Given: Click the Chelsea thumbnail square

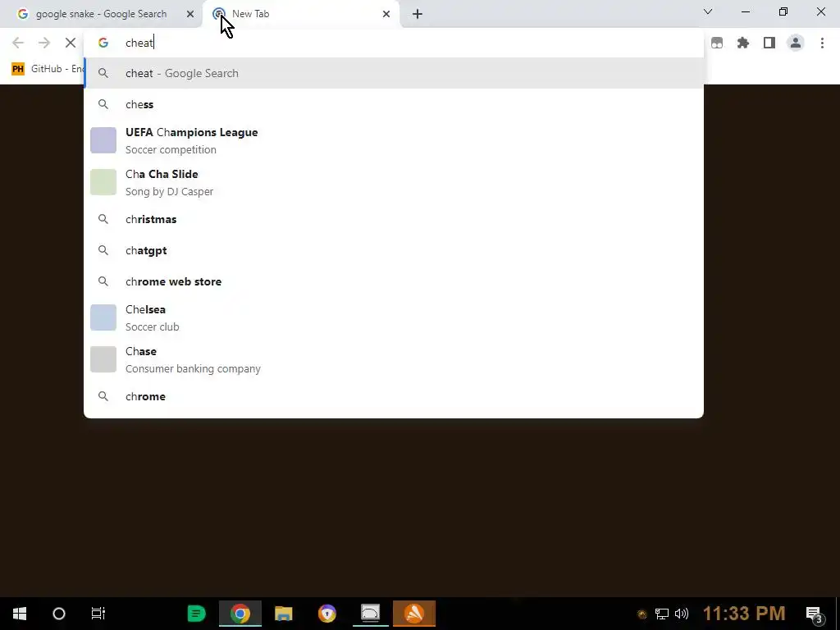Looking at the screenshot, I should click(x=103, y=317).
